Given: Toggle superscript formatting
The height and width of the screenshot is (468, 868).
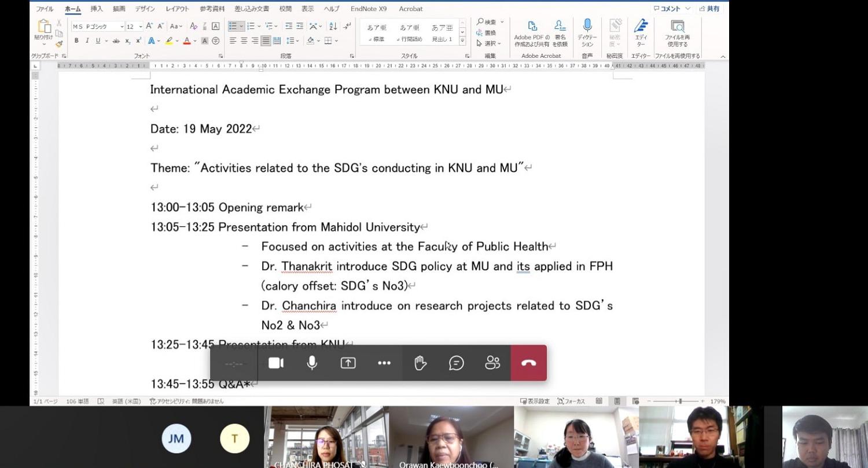Looking at the screenshot, I should pyautogui.click(x=138, y=40).
